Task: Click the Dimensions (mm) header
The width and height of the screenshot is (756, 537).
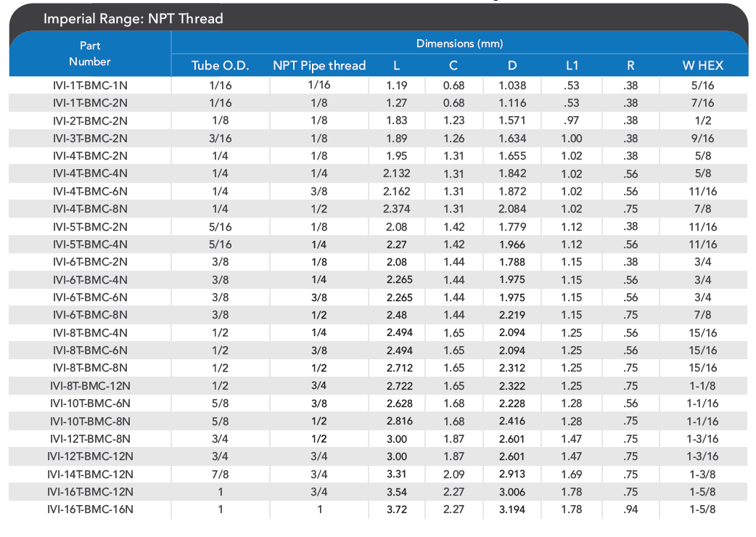Action: [x=459, y=44]
